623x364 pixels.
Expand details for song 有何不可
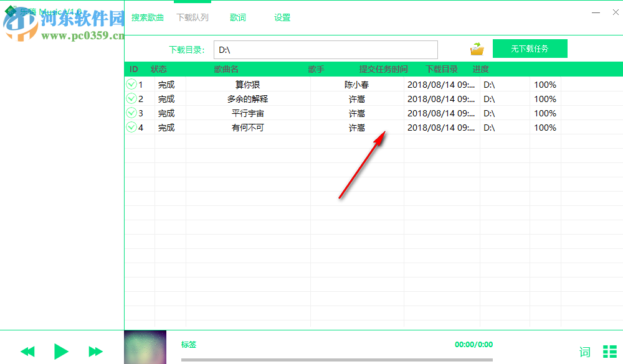[x=131, y=127]
